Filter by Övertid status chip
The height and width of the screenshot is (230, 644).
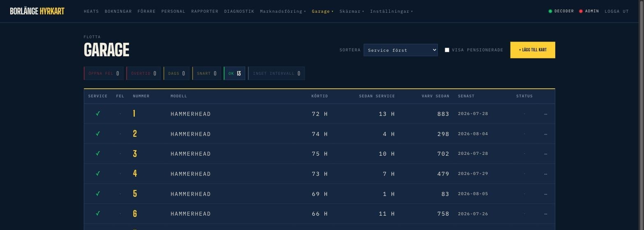click(x=143, y=74)
